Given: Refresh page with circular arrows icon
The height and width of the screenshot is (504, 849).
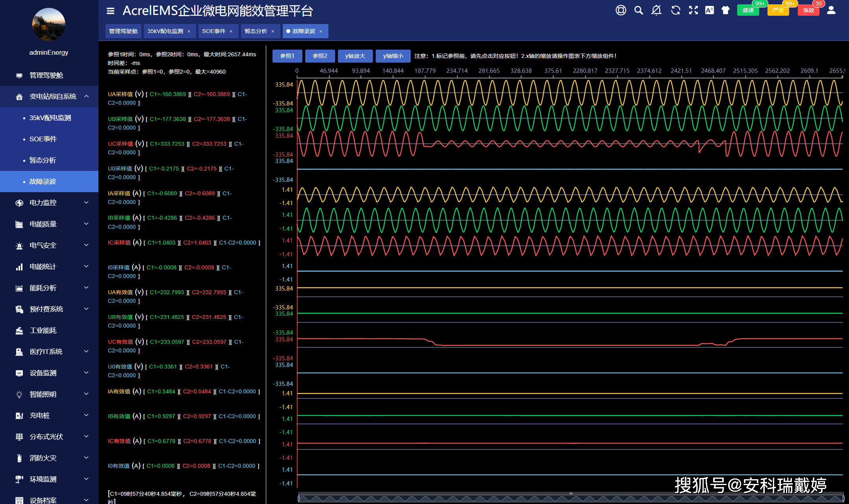Looking at the screenshot, I should (x=676, y=10).
